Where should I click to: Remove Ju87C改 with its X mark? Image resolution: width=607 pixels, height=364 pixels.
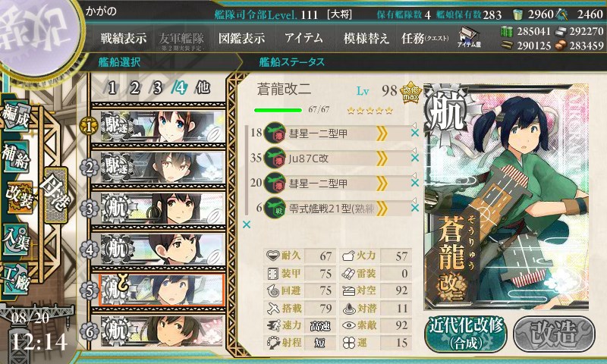pyautogui.click(x=414, y=158)
